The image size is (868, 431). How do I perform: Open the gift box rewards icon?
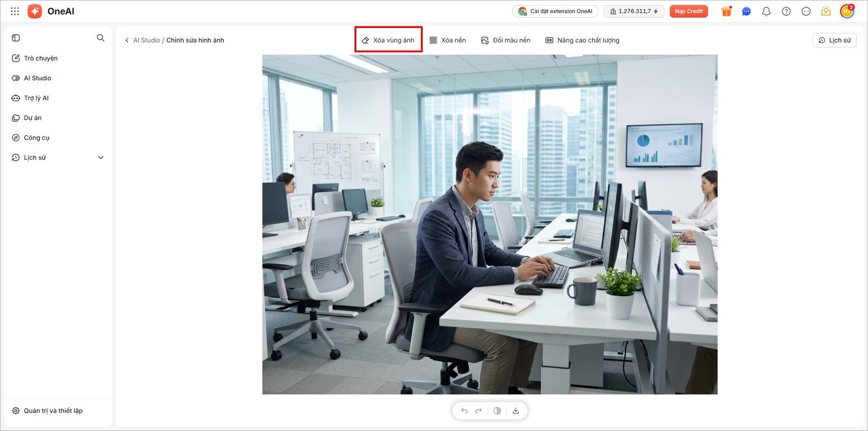pyautogui.click(x=727, y=11)
